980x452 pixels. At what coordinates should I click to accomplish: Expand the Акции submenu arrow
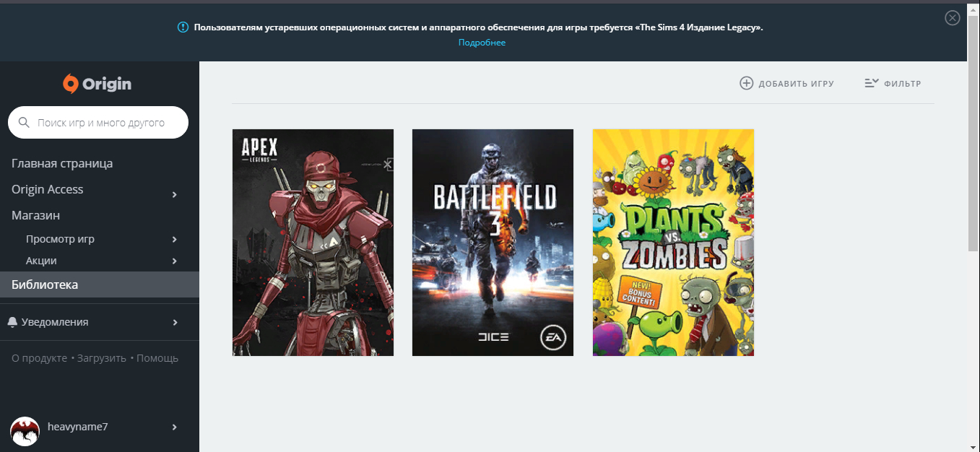pos(175,261)
